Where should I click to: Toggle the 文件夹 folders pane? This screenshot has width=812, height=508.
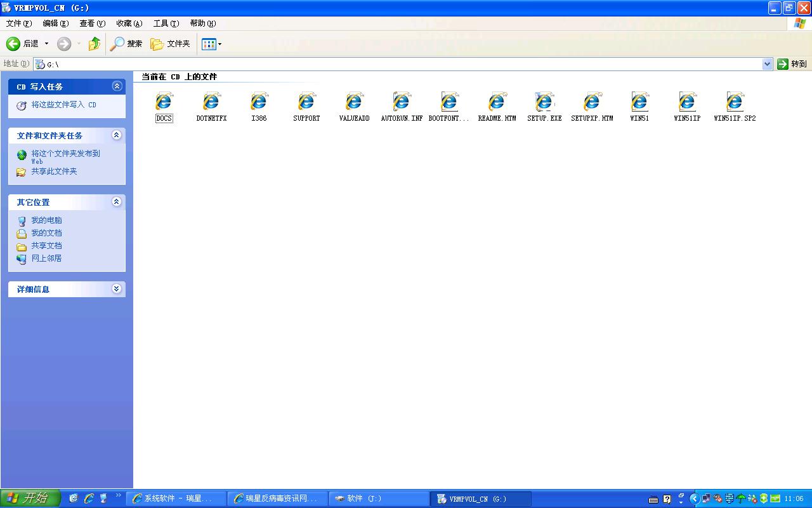(170, 44)
